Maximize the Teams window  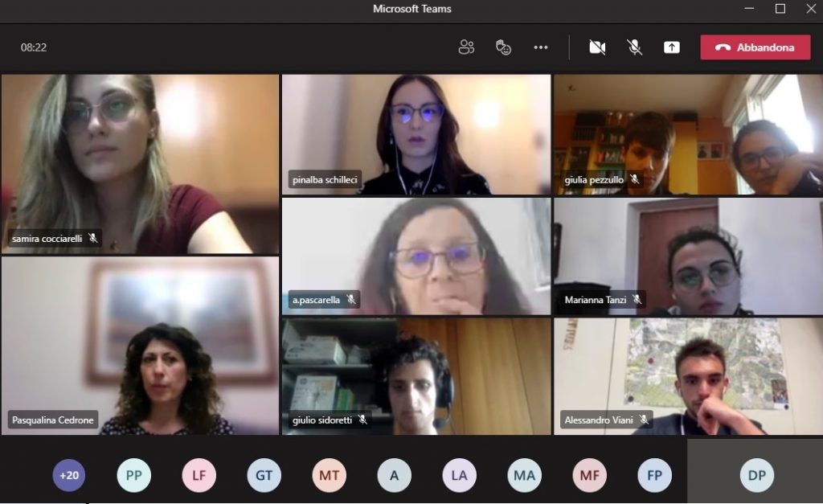(780, 9)
